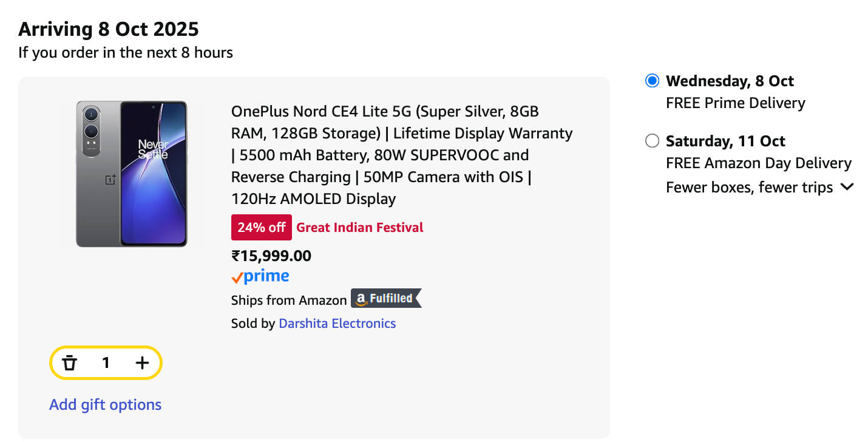This screenshot has height=442, width=868.
Task: Click the 24% off deal badge
Action: coord(261,228)
